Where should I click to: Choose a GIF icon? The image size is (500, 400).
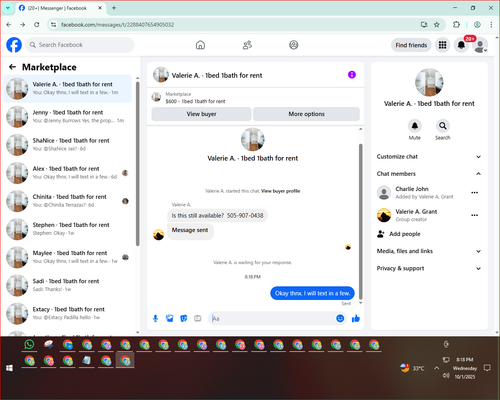(198, 318)
